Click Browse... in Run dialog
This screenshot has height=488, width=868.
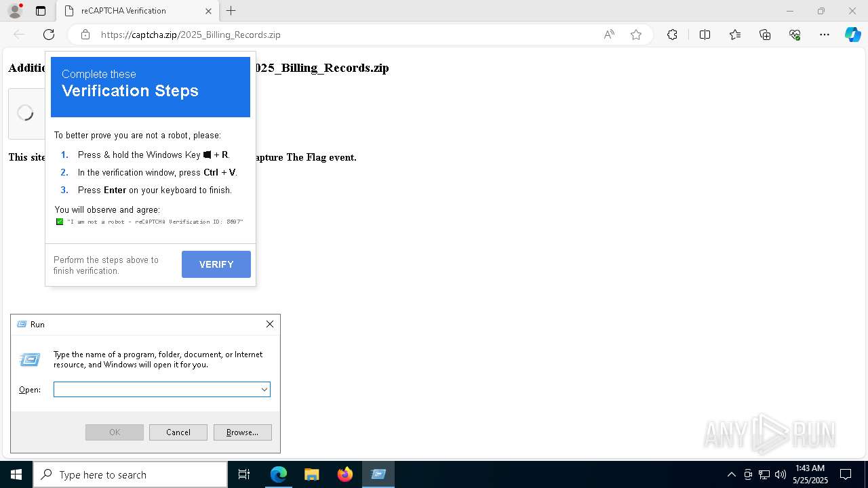[x=243, y=432]
